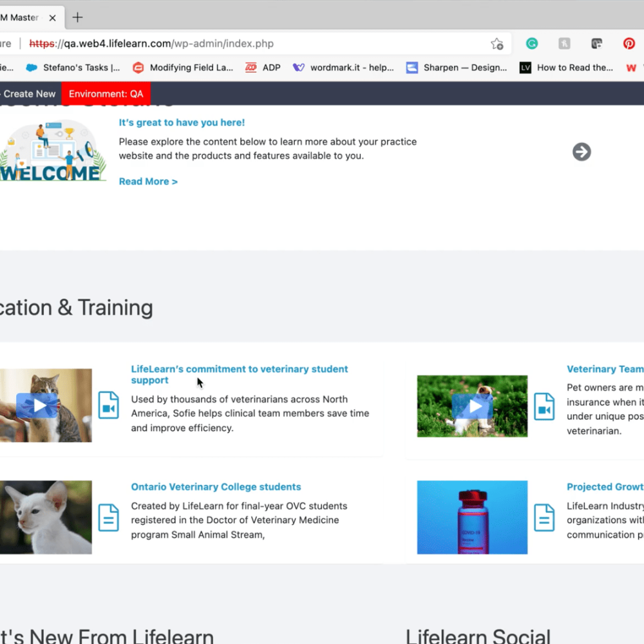Click the Salesforce cloud bookmark icon
The image size is (644, 644).
31,68
